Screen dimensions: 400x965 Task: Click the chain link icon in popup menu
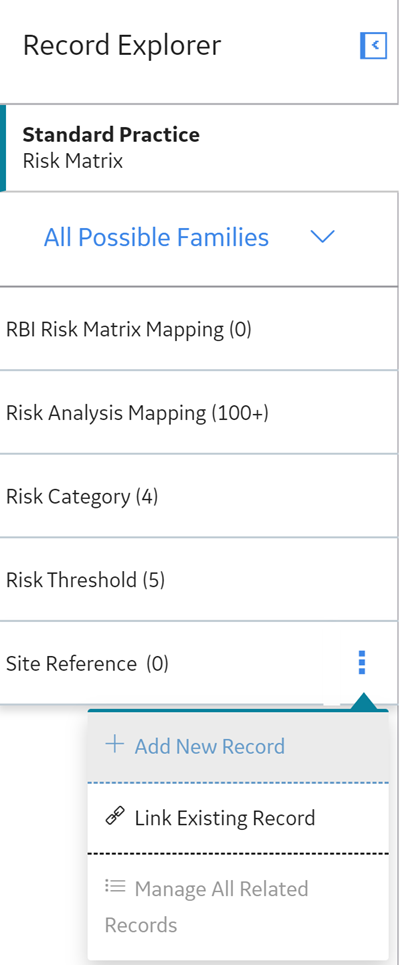(x=114, y=817)
